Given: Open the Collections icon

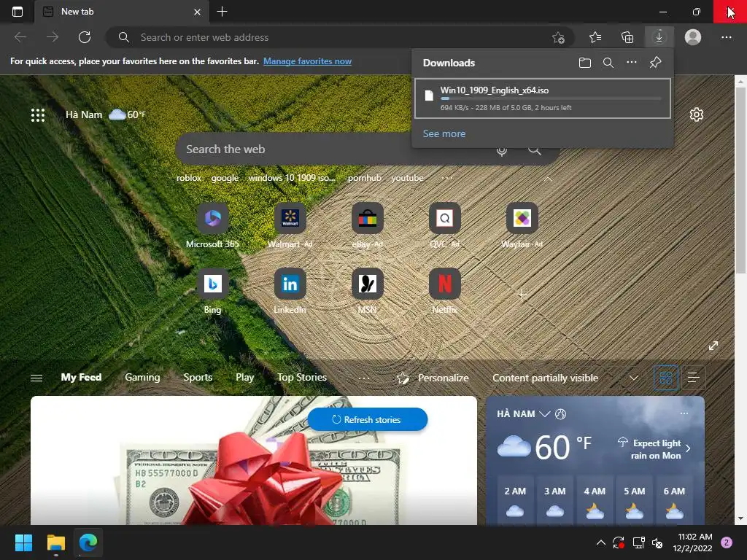Looking at the screenshot, I should (627, 37).
